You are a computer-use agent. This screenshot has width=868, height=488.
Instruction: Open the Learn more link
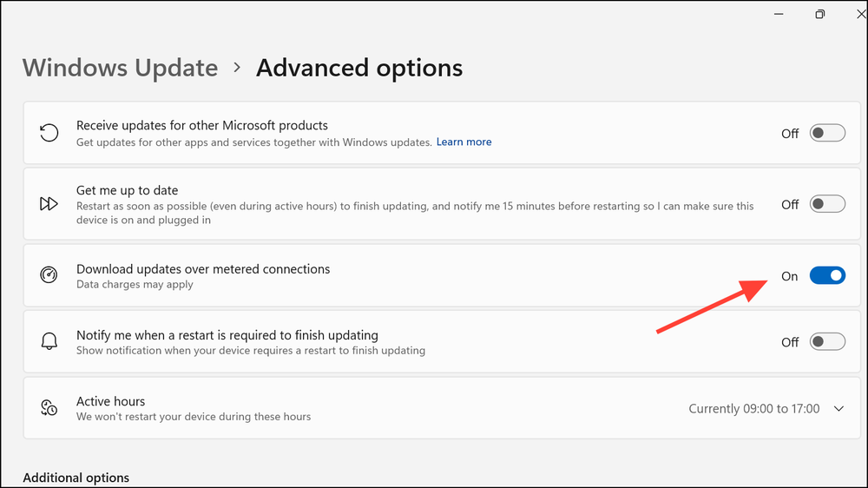(464, 142)
